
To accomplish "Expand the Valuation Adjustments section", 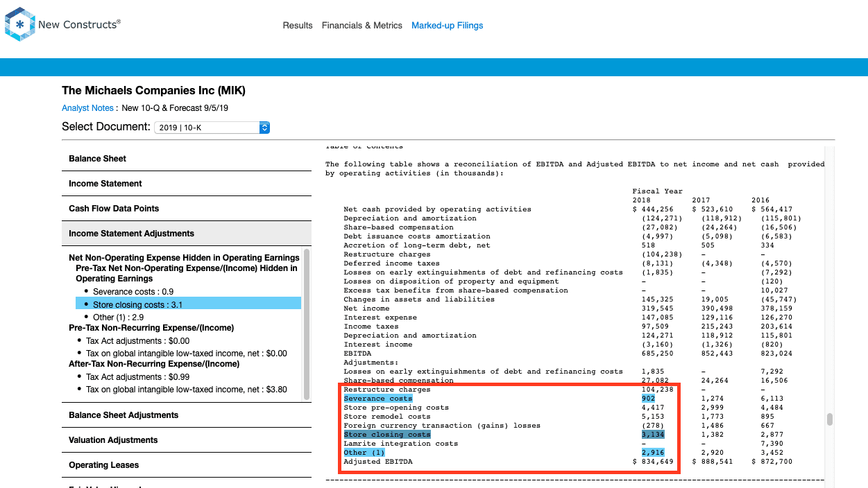I will [x=186, y=440].
